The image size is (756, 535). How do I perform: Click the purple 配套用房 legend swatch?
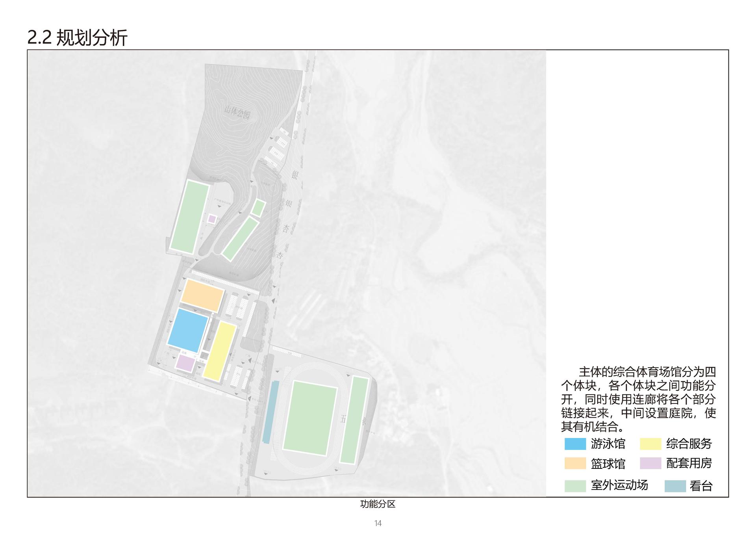(x=650, y=463)
